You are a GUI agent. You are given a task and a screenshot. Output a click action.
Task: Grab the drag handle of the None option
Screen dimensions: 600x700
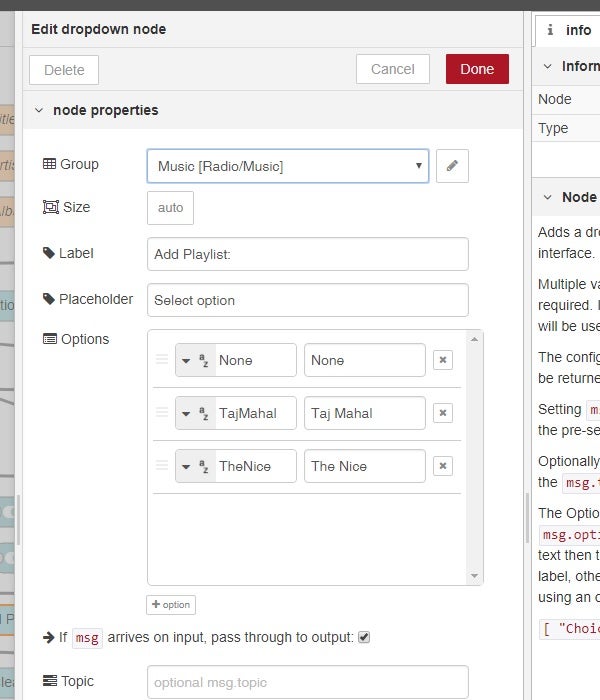[x=162, y=360]
